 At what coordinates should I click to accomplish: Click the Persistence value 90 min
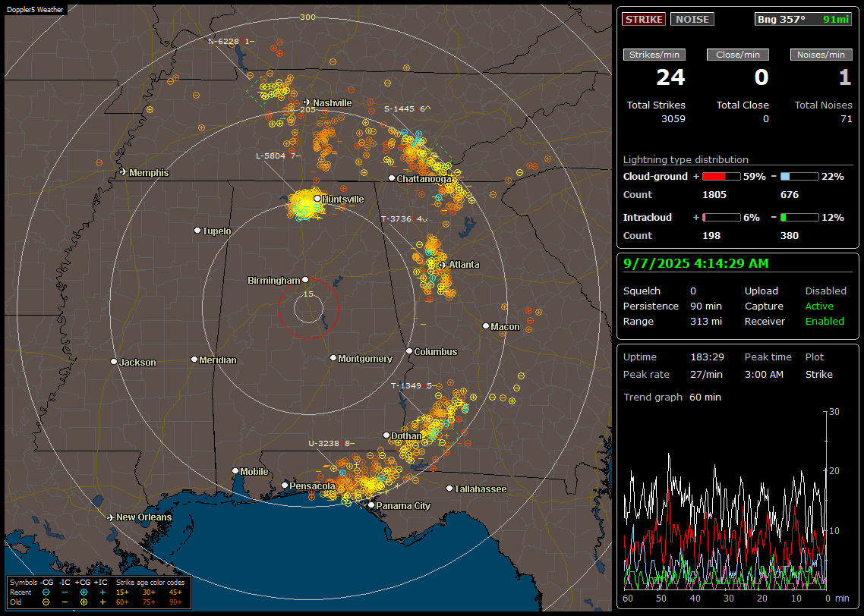click(706, 306)
